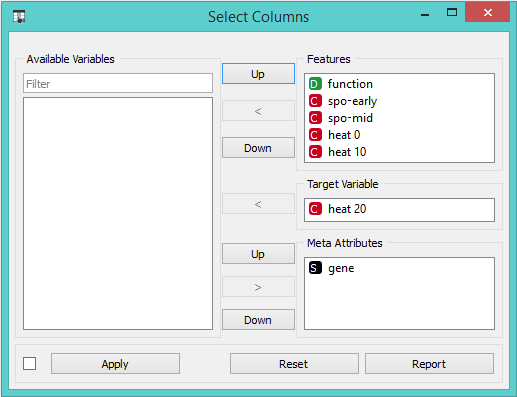
Task: Click the continuous icon beside heat 0
Action: (x=315, y=135)
